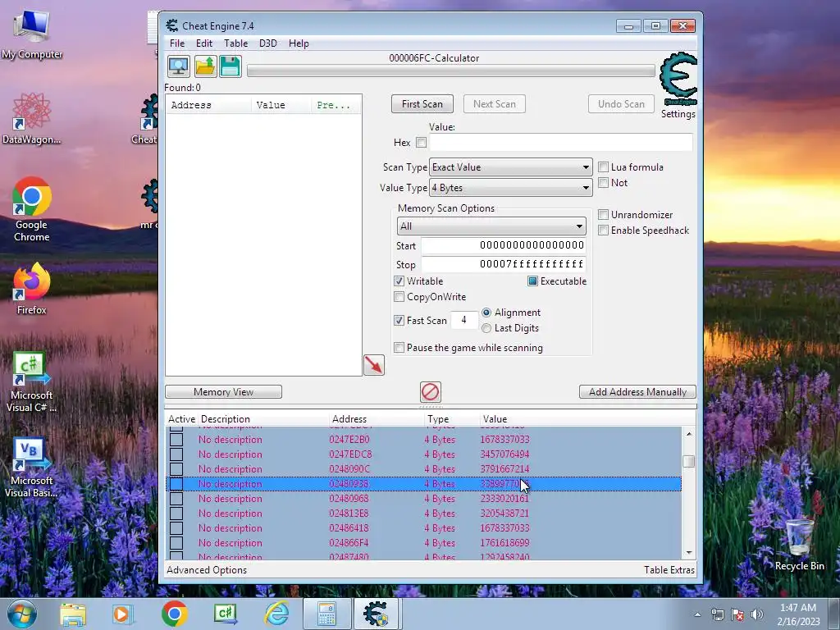The height and width of the screenshot is (630, 840).
Task: Click the red circle delete-all-addresses icon
Action: pyautogui.click(x=430, y=391)
